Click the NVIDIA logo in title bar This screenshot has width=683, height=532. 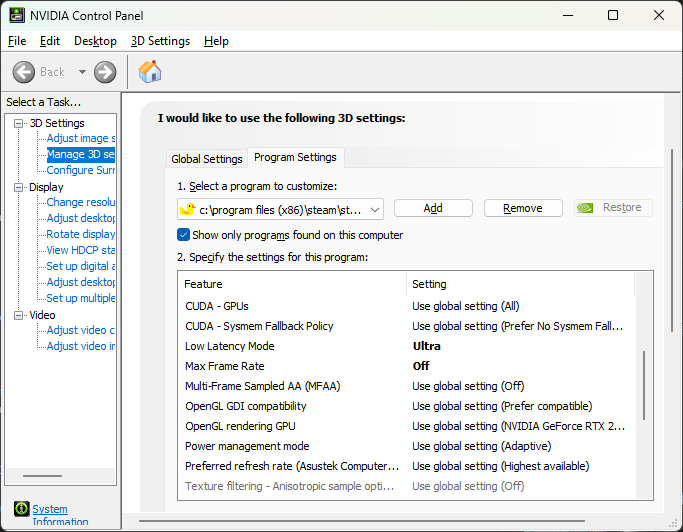coord(15,15)
